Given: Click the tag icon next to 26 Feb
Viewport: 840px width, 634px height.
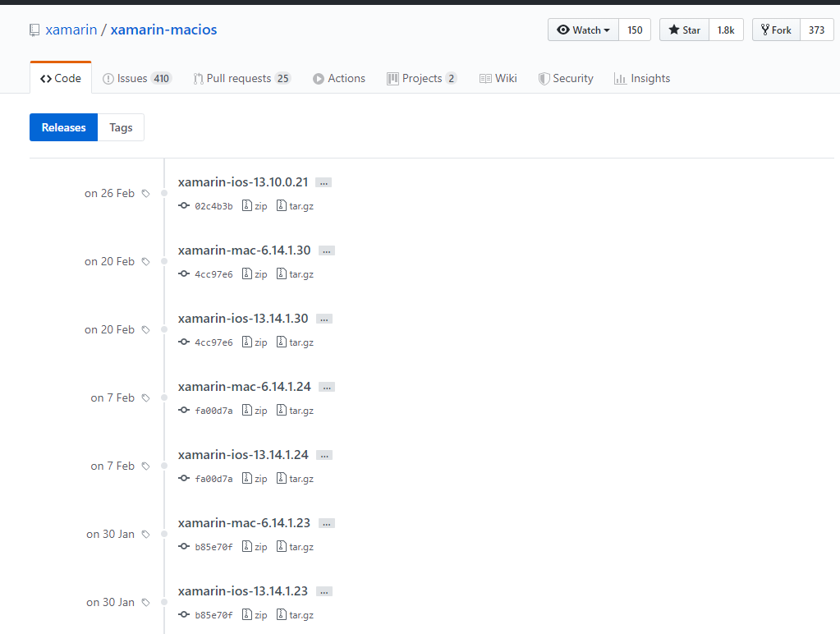Looking at the screenshot, I should pyautogui.click(x=145, y=194).
